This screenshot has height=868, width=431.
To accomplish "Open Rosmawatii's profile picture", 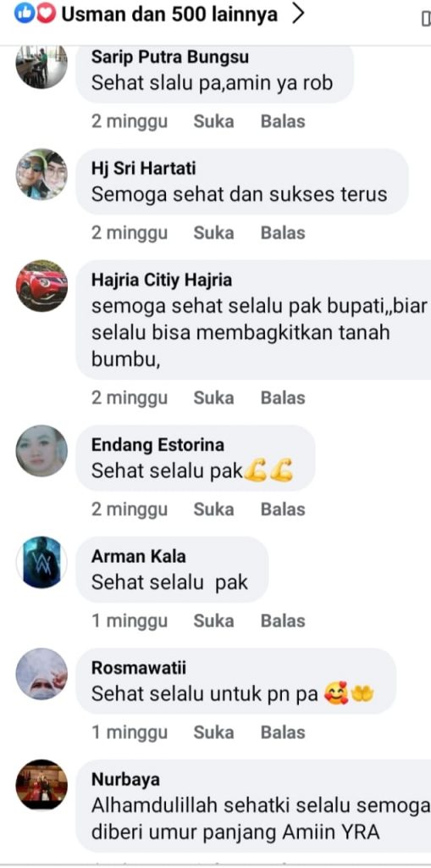I will [x=41, y=674].
